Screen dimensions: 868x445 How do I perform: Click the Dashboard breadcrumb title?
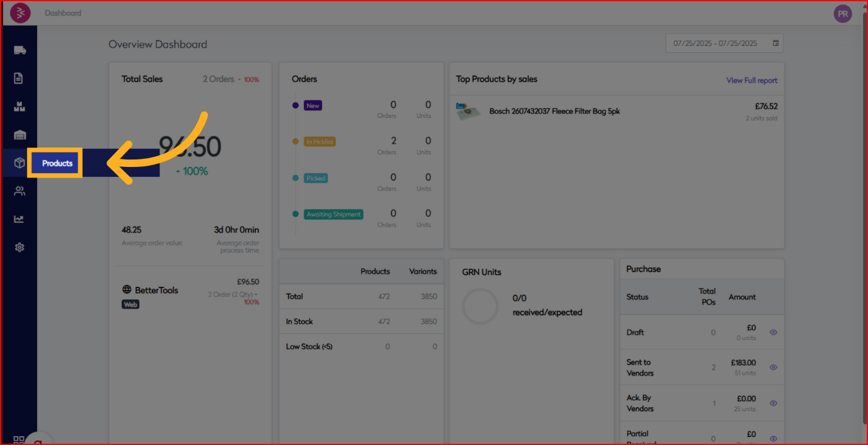point(63,13)
